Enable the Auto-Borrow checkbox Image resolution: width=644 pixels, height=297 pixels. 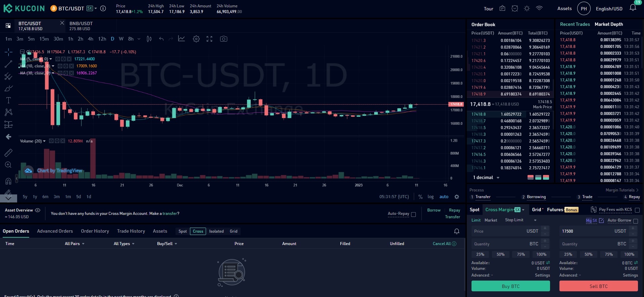[x=635, y=221]
